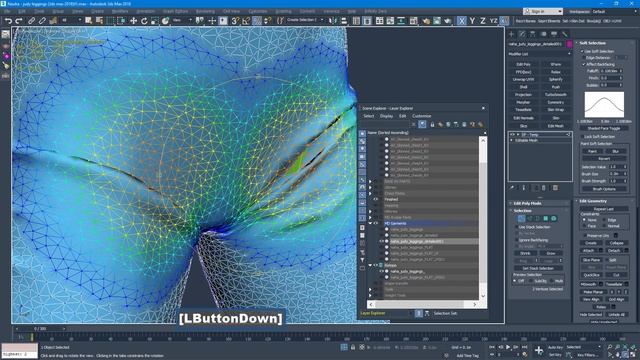Image resolution: width=640 pixels, height=360 pixels.
Task: Activate the Select and Rotate tool
Action: [x=144, y=20]
